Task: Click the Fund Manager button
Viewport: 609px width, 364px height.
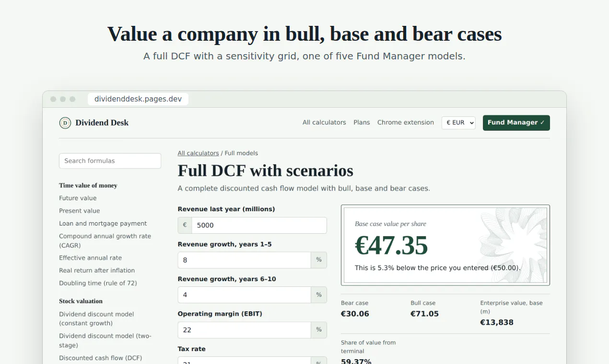Action: [x=516, y=123]
